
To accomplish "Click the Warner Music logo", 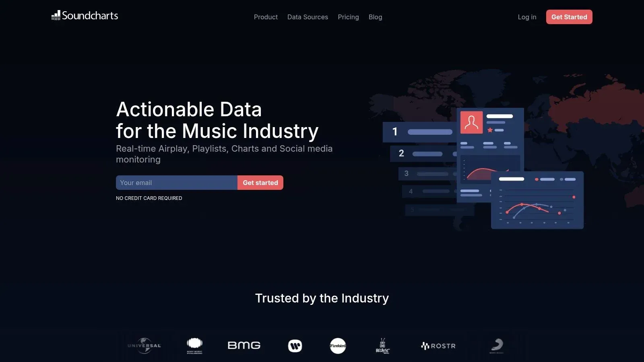I will 295,346.
